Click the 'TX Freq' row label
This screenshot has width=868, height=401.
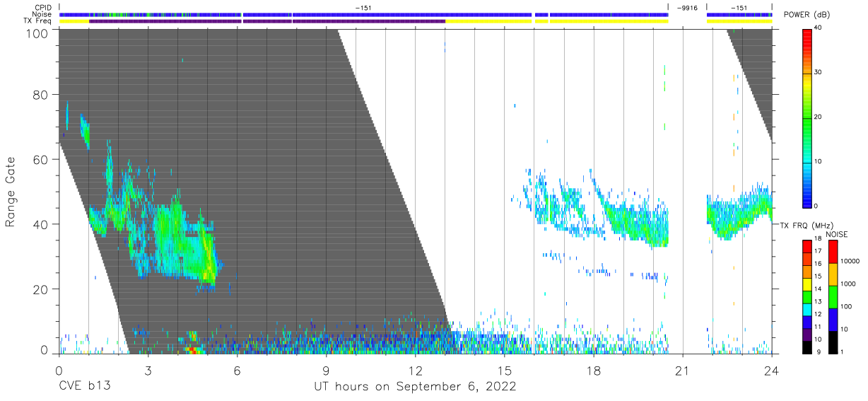coord(38,21)
